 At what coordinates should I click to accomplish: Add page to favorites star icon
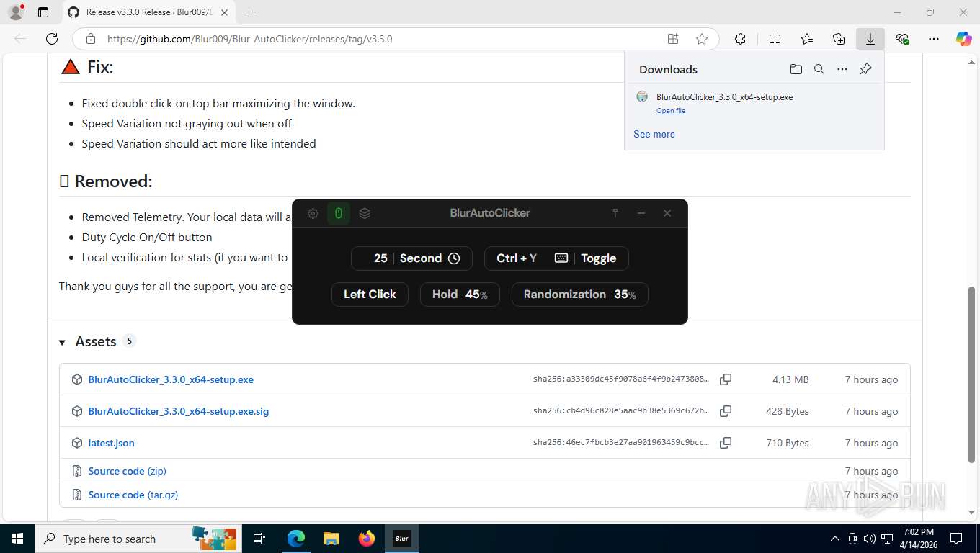click(x=702, y=39)
